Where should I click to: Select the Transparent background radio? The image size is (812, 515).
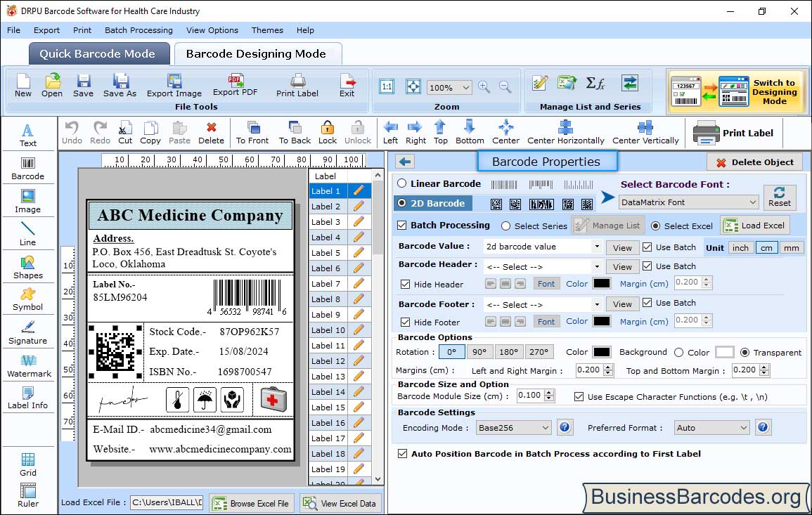(745, 353)
